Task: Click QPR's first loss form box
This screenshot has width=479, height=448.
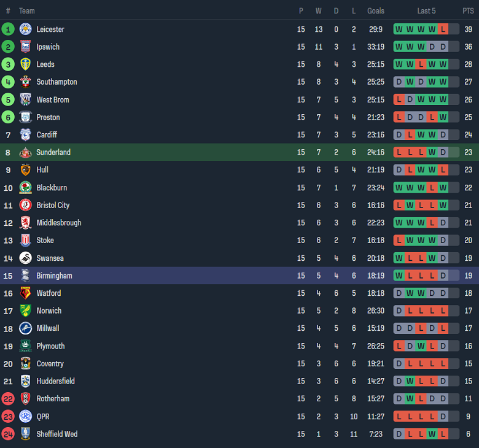Action: 399,416
